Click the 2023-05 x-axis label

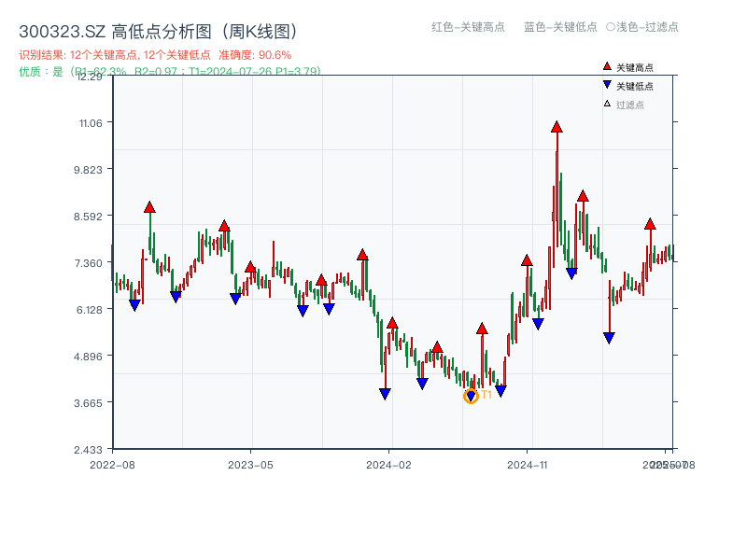tap(250, 465)
